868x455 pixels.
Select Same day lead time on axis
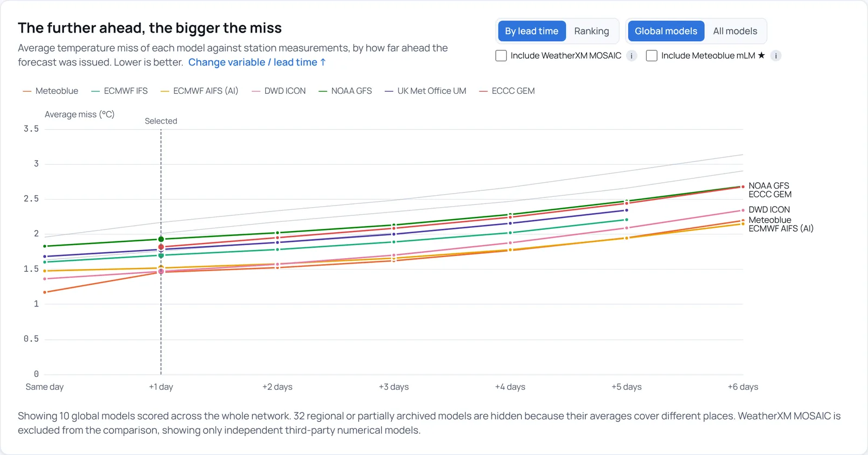pyautogui.click(x=44, y=387)
